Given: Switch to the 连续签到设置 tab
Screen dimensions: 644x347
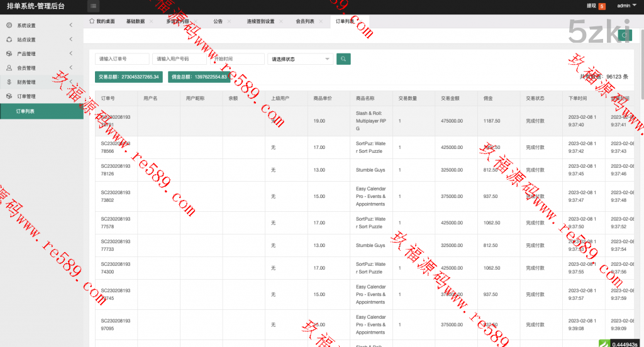Looking at the screenshot, I should [x=260, y=21].
